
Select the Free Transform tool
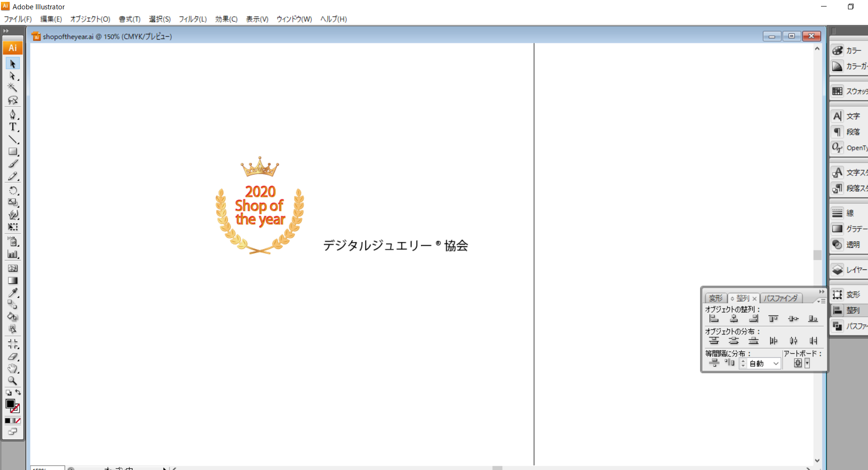(13, 227)
